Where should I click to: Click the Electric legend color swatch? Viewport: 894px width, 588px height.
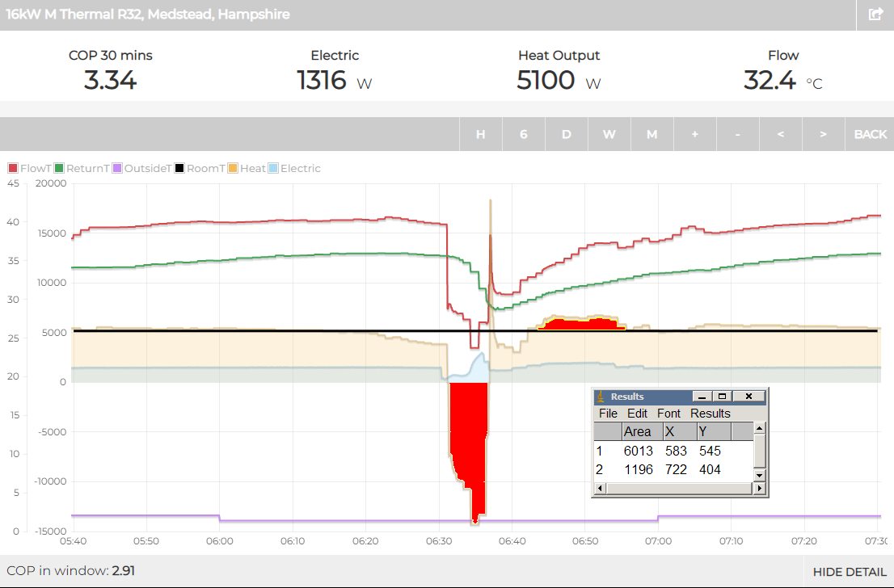(273, 169)
